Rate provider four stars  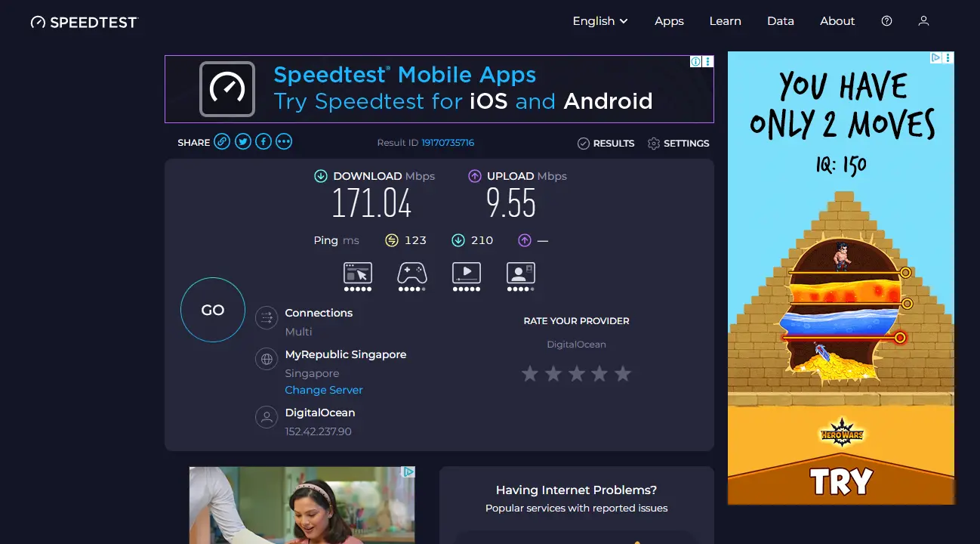click(599, 373)
